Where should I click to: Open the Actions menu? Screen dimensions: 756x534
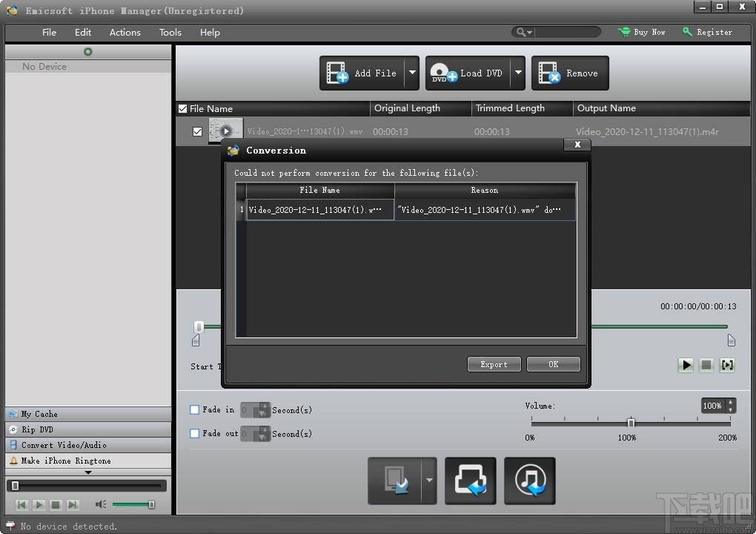coord(125,33)
